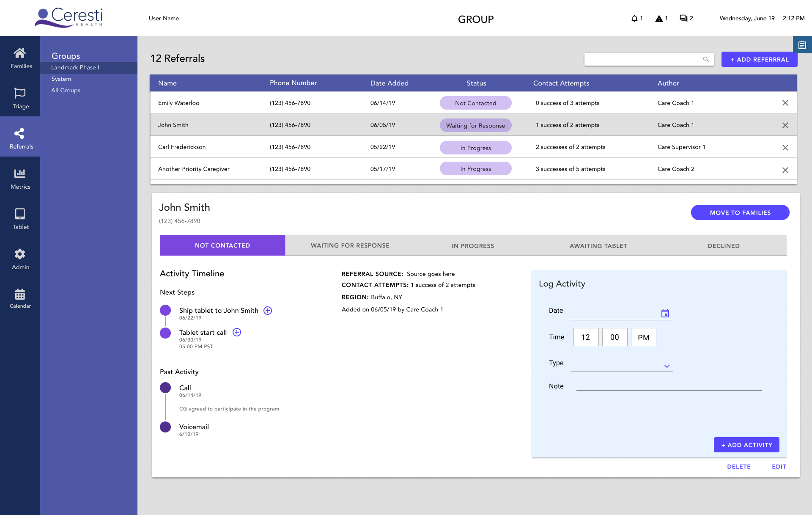Viewport: 812px width, 515px height.
Task: Open the Calendar sidebar icon
Action: (x=20, y=294)
